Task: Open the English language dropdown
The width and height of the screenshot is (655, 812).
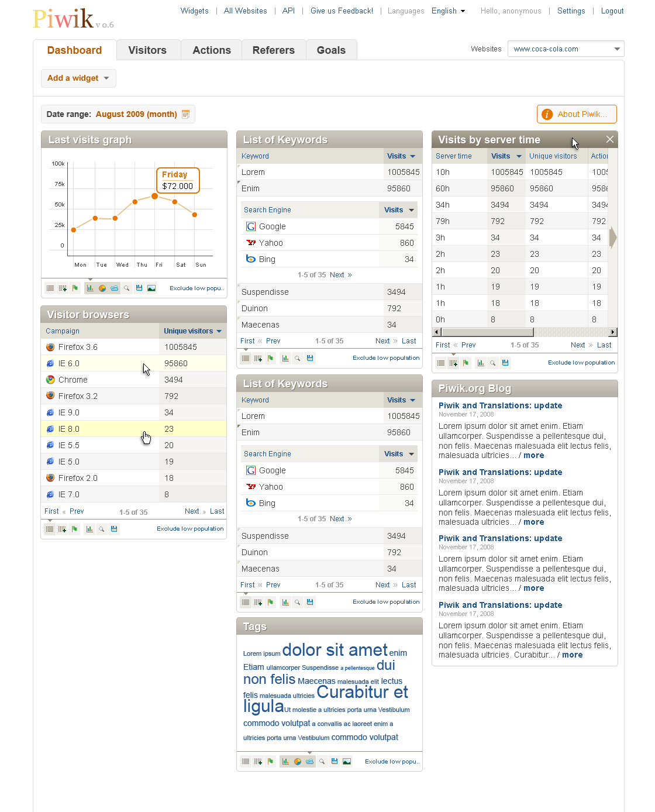Action: click(x=448, y=11)
